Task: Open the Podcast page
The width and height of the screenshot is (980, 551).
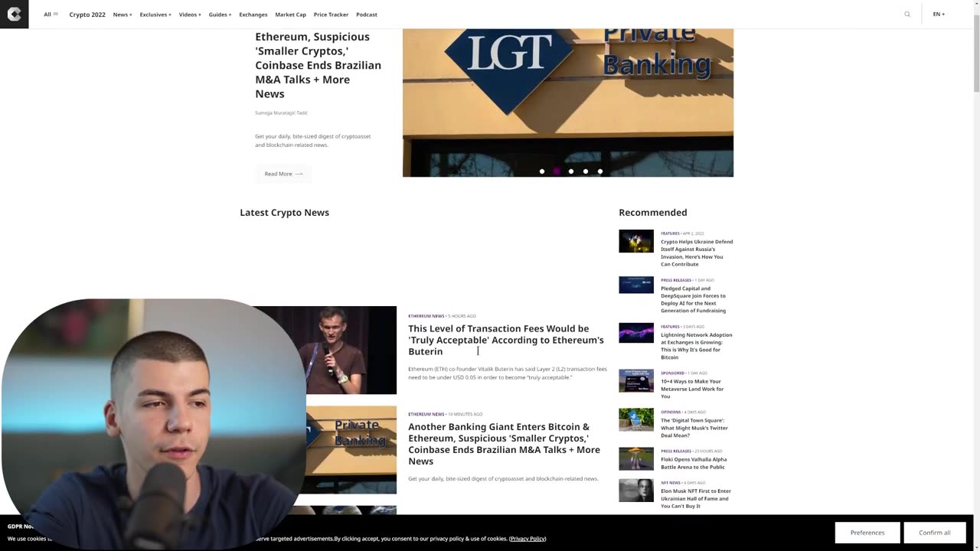Action: (x=367, y=14)
